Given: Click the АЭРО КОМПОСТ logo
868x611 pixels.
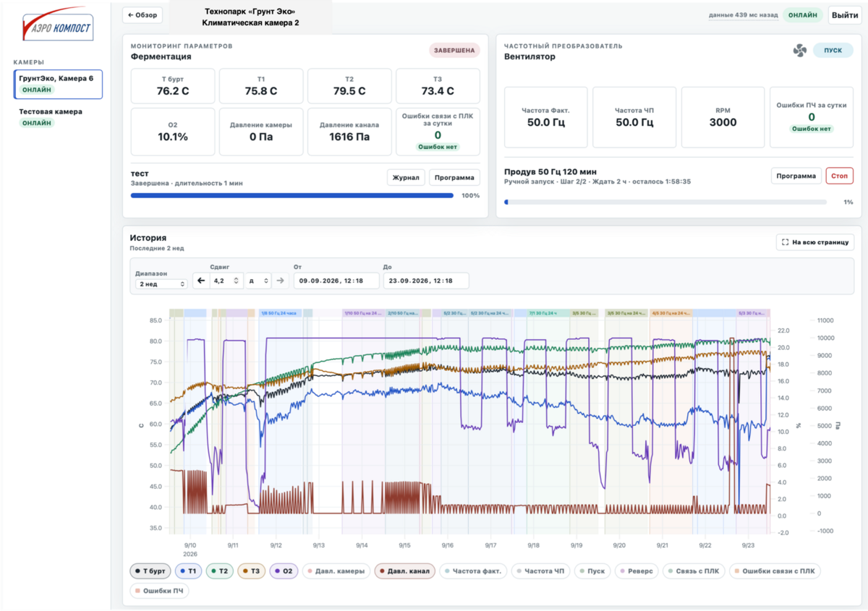Looking at the screenshot, I should (56, 27).
